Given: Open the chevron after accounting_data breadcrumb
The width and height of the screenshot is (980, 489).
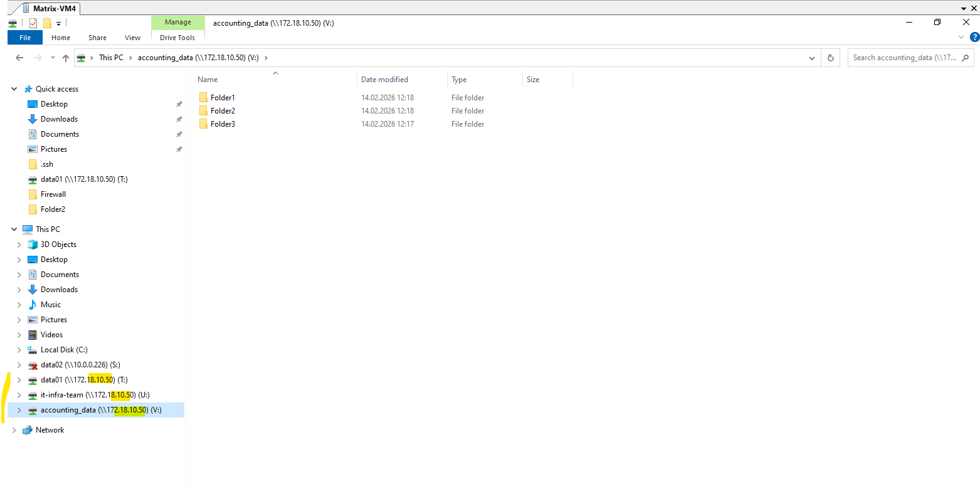Looking at the screenshot, I should click(x=266, y=58).
